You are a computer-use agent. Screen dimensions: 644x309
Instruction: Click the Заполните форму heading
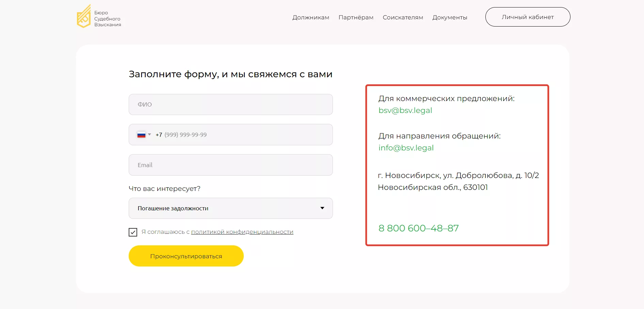231,74
